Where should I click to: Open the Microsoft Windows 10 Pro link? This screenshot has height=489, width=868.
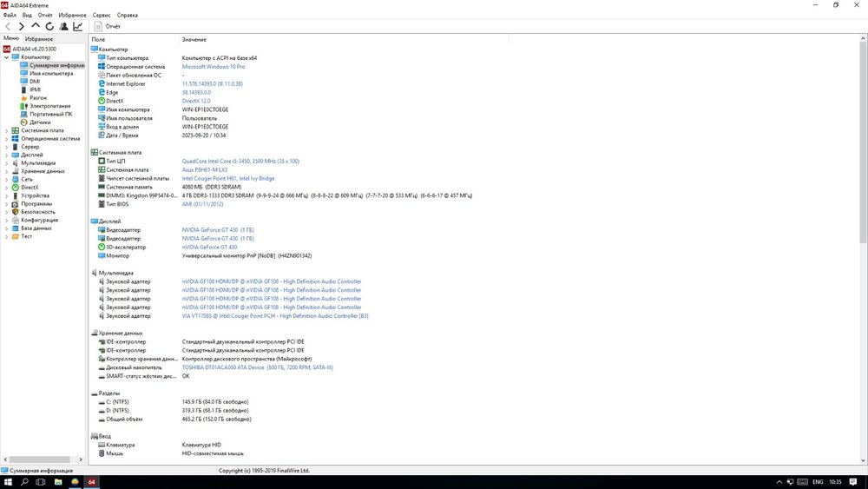[214, 67]
